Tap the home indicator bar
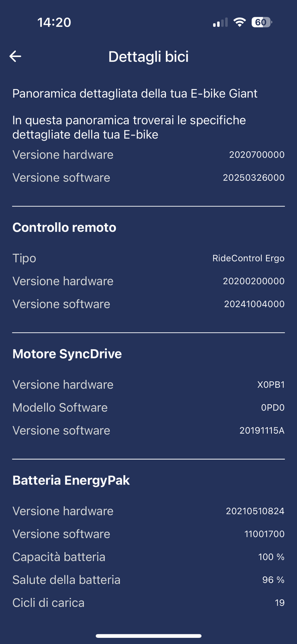The height and width of the screenshot is (644, 297). (x=148, y=636)
